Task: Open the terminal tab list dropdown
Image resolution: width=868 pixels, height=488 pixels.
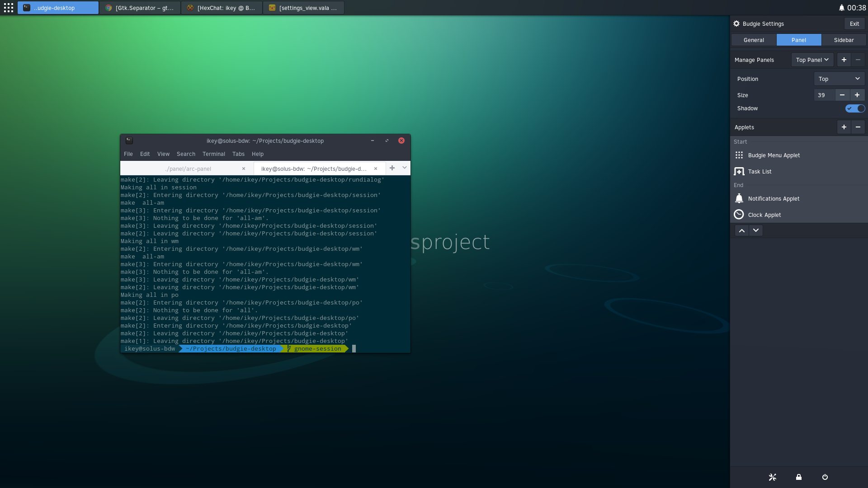Action: 405,168
